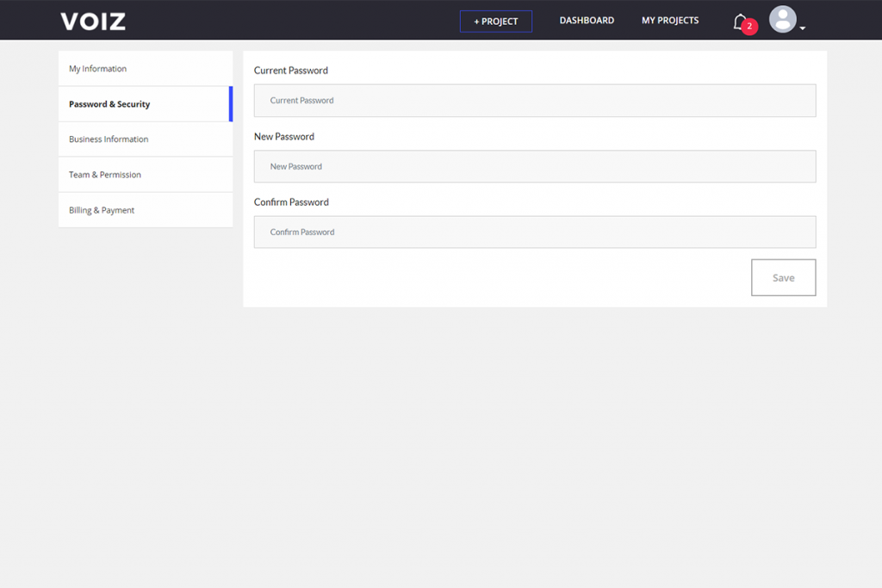The height and width of the screenshot is (588, 882).
Task: Expand the account dropdown arrow
Action: click(x=803, y=28)
